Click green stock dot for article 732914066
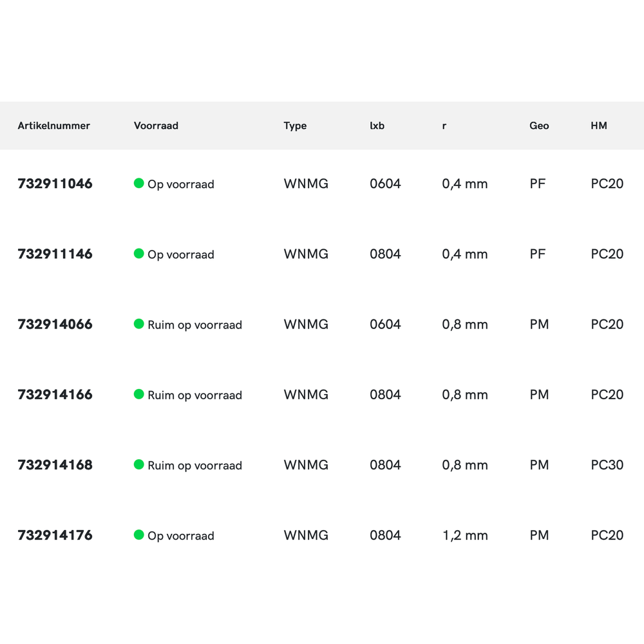644x644 pixels. coord(138,324)
